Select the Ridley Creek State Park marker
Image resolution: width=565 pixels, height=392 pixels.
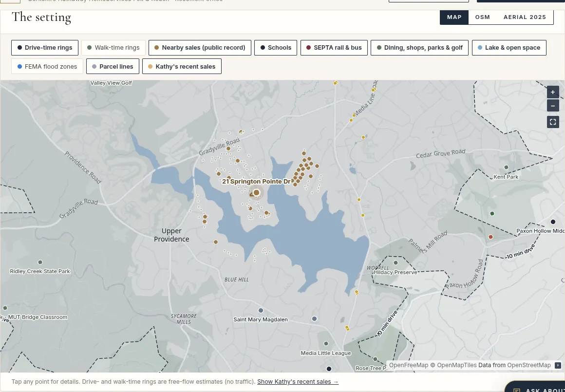(x=40, y=262)
